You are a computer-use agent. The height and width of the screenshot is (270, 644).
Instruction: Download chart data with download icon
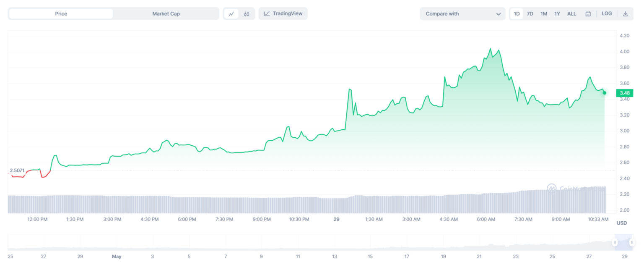(625, 14)
